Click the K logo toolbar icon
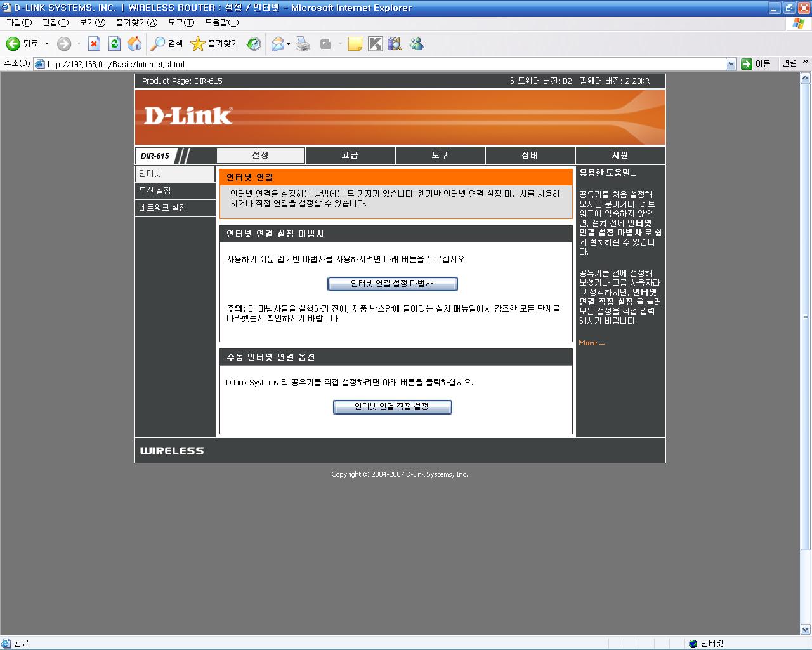This screenshot has height=650, width=812. point(376,44)
